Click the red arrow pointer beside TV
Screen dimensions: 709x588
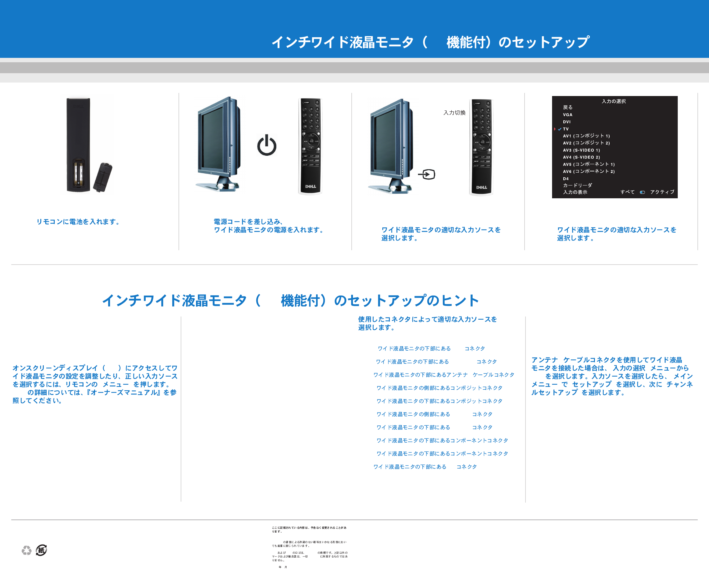[x=555, y=129]
